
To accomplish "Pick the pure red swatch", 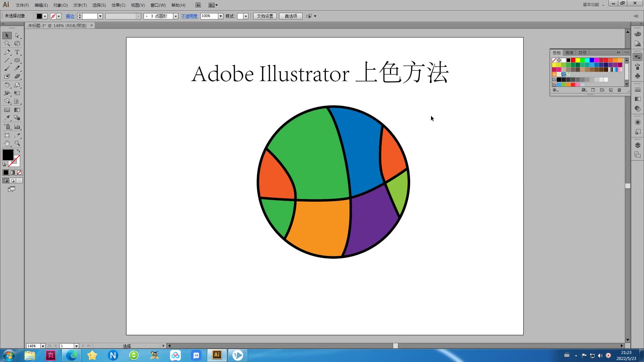I will point(573,60).
